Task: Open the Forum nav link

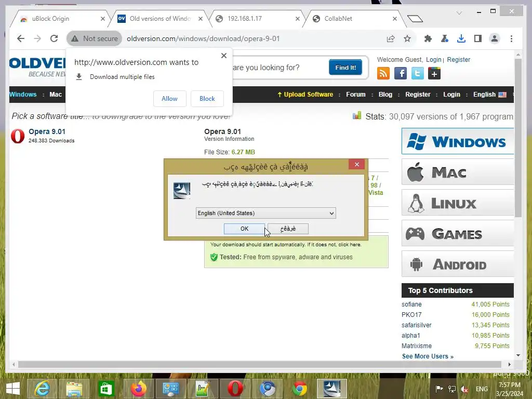Action: pos(356,95)
